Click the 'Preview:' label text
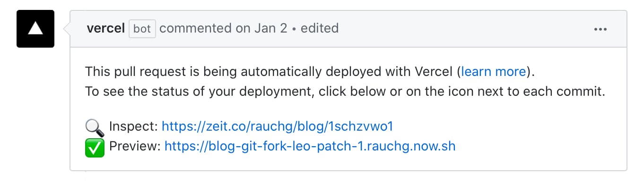The height and width of the screenshot is (183, 644). 135,146
